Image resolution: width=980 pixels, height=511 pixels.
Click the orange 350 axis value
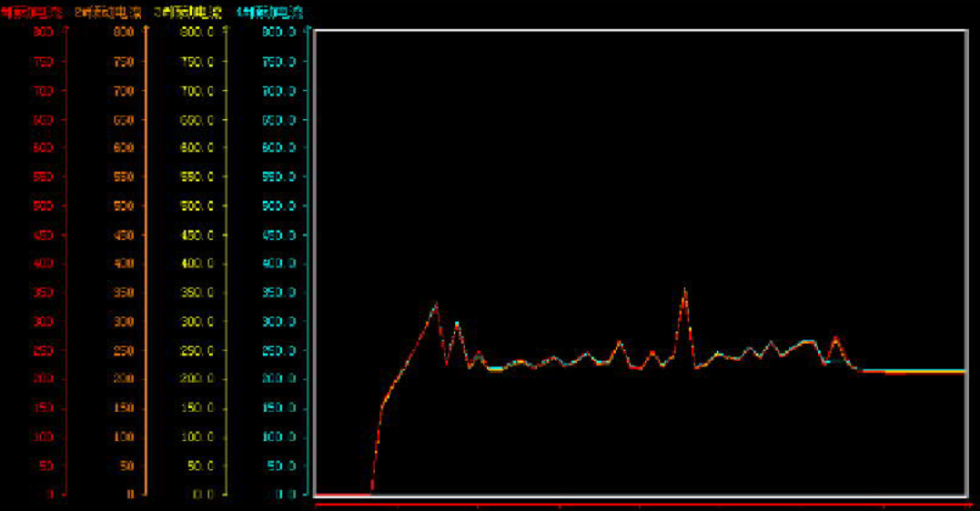point(124,293)
